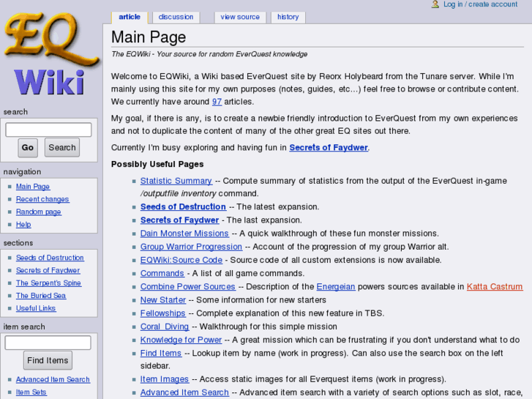532x399 pixels.
Task: Open The Buried Sea section
Action: click(x=41, y=296)
